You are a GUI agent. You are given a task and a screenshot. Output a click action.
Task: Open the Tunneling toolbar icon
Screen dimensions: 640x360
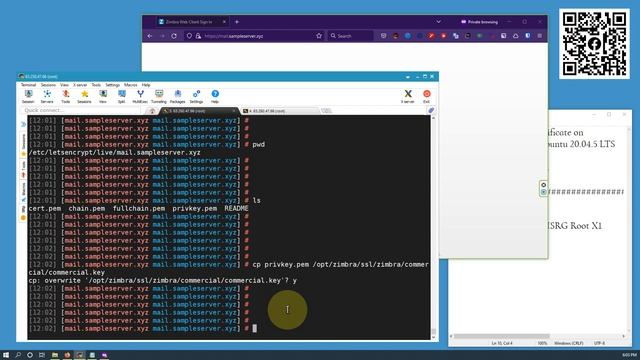point(159,97)
